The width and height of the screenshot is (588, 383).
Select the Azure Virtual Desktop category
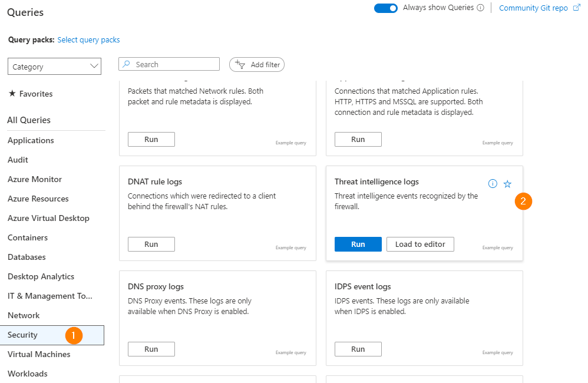48,219
